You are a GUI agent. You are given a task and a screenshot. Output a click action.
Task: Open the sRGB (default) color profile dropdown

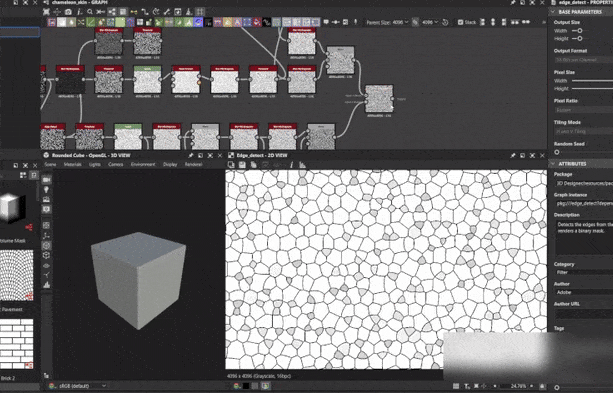(x=82, y=386)
